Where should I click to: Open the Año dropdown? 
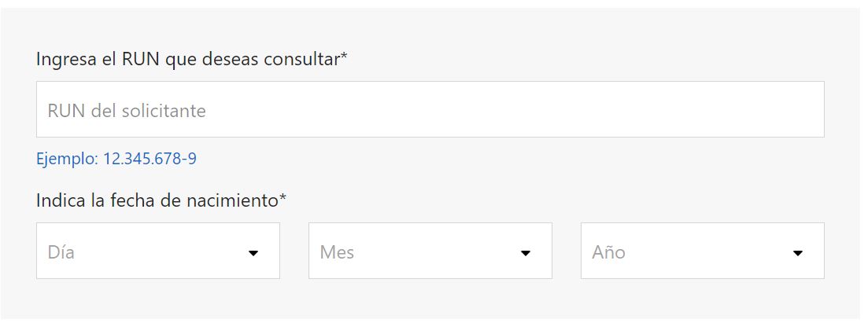click(x=702, y=251)
